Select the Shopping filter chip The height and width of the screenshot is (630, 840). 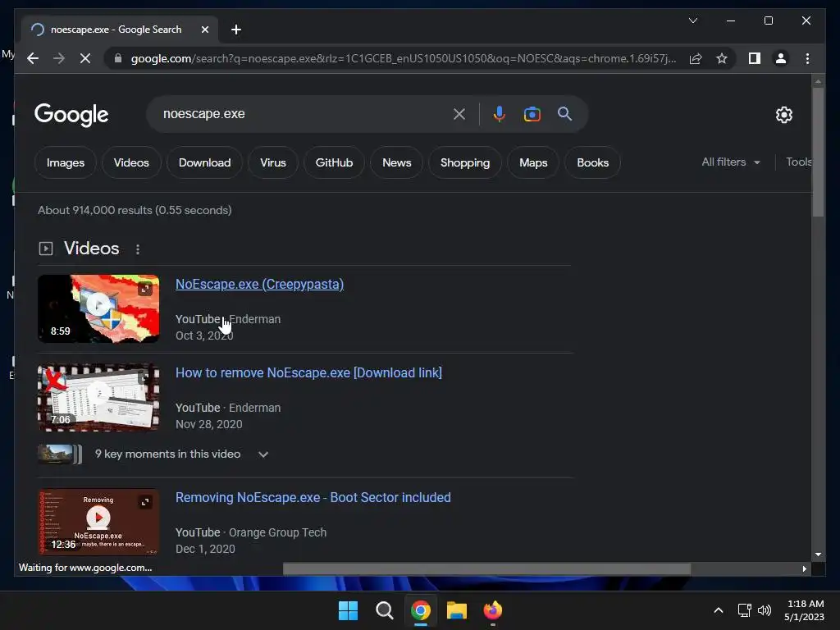coord(465,162)
